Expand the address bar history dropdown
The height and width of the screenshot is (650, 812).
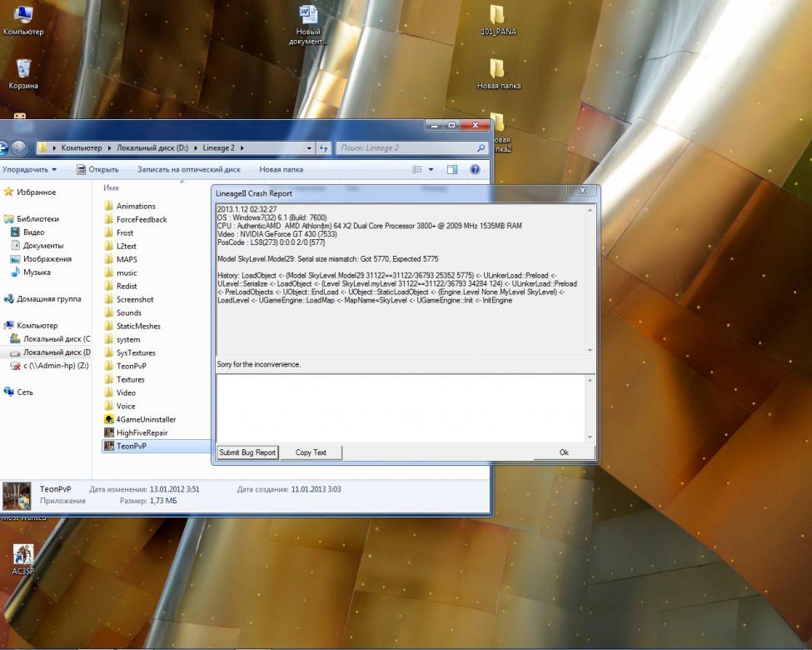click(x=307, y=148)
